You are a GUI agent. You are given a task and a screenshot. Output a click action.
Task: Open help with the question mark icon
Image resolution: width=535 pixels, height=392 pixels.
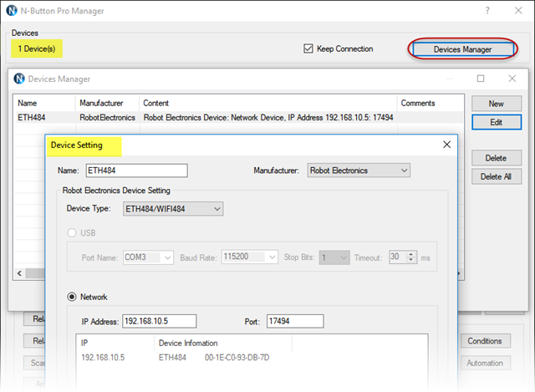point(487,11)
